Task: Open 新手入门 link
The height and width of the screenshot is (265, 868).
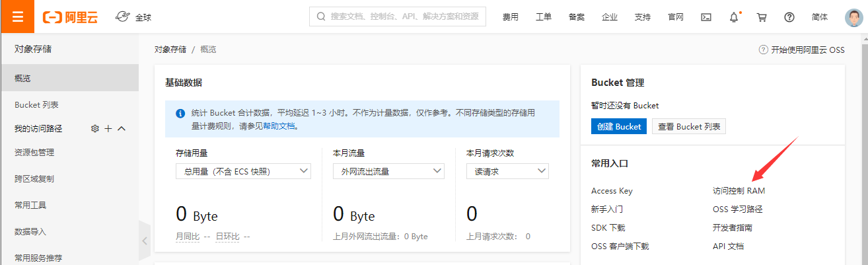Action: [607, 209]
